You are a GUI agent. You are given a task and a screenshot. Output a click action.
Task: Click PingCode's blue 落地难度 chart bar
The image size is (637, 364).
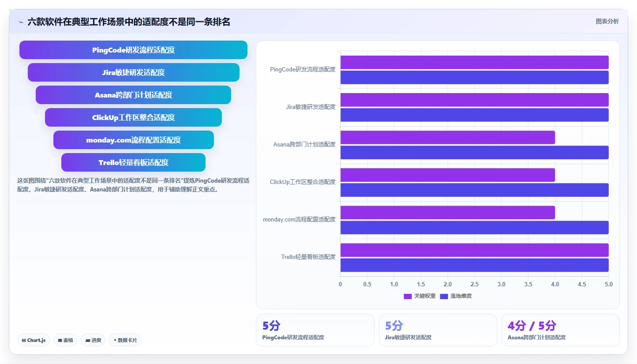(474, 77)
